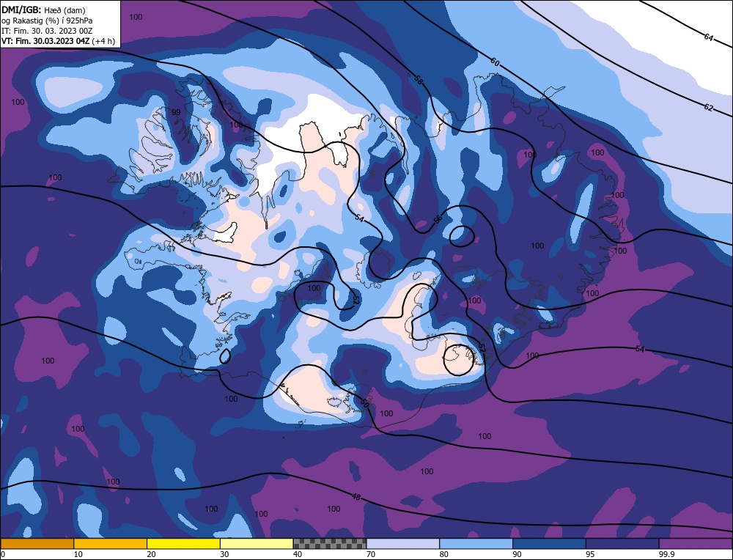Click the '90' legend tick label
Image resolution: width=733 pixels, height=560 pixels.
pos(517,554)
